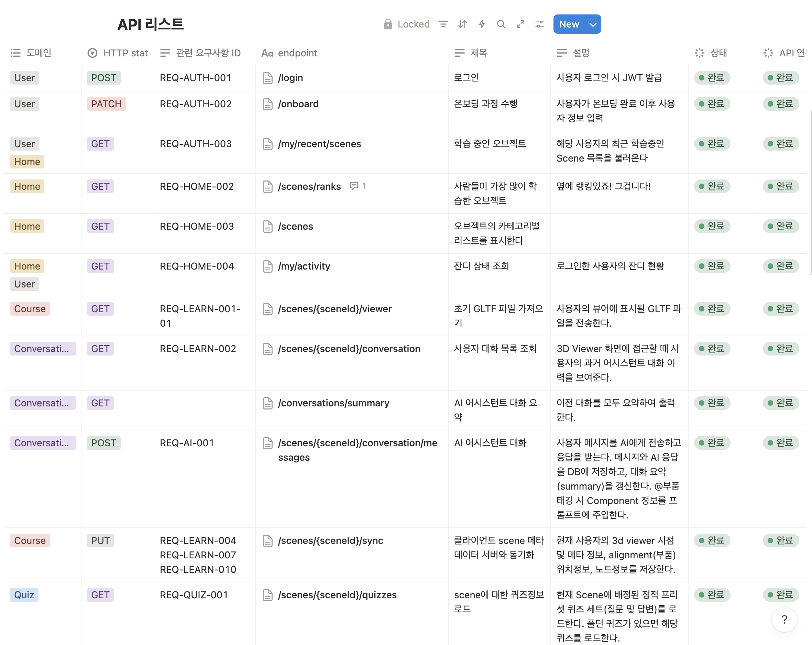This screenshot has height=645, width=812.
Task: Open the New button dropdown chevron
Action: click(x=592, y=24)
